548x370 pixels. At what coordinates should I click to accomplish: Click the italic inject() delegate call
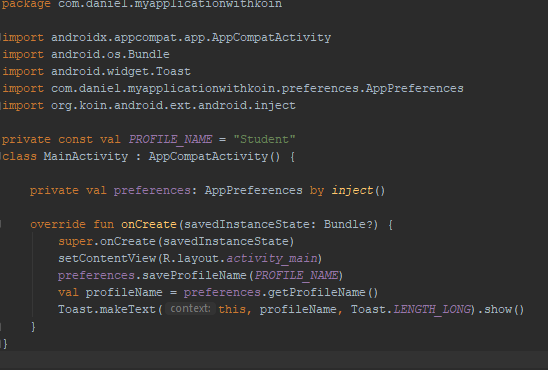pyautogui.click(x=358, y=190)
